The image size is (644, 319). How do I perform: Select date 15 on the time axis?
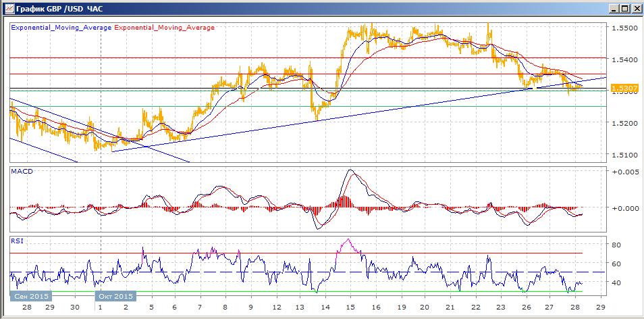(x=350, y=307)
